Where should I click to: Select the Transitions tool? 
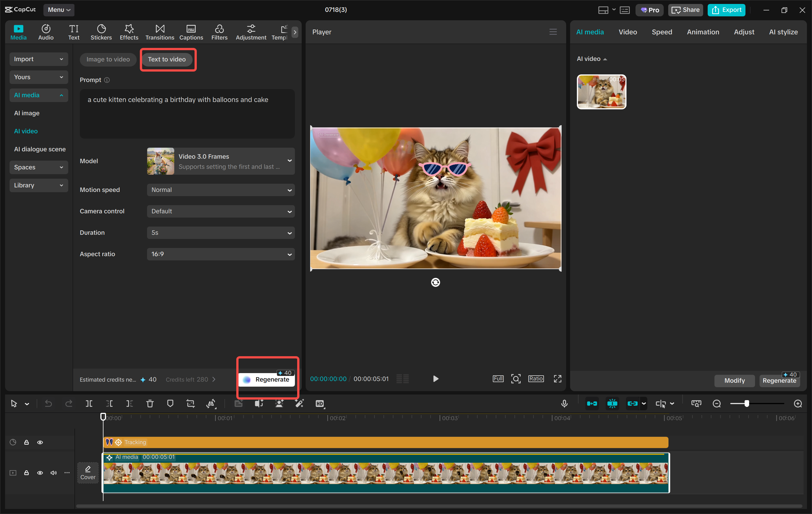pos(160,32)
